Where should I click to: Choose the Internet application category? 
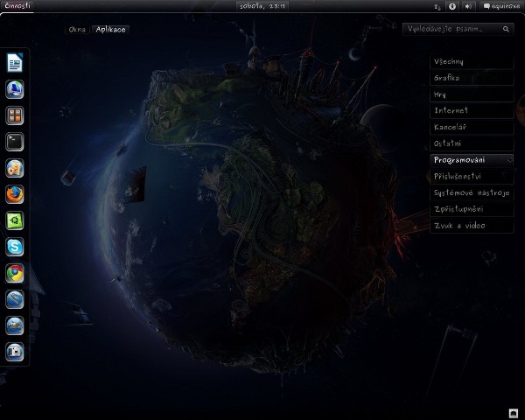(471, 110)
